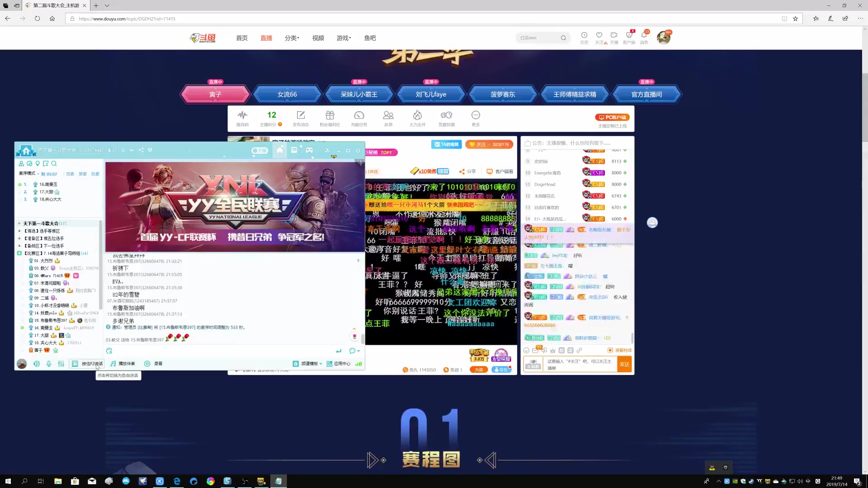Open the 友邻 icon
The image size is (868, 488).
coord(388,118)
